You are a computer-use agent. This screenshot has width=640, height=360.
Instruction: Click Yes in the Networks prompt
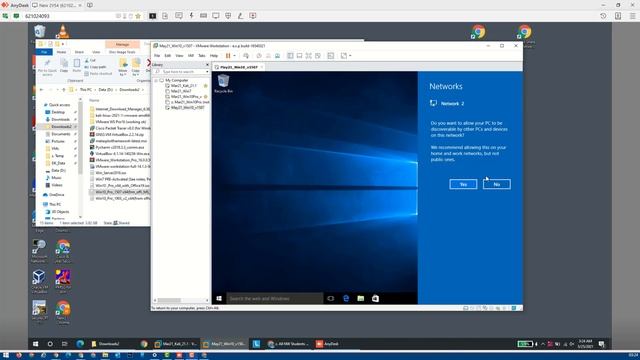(x=463, y=184)
